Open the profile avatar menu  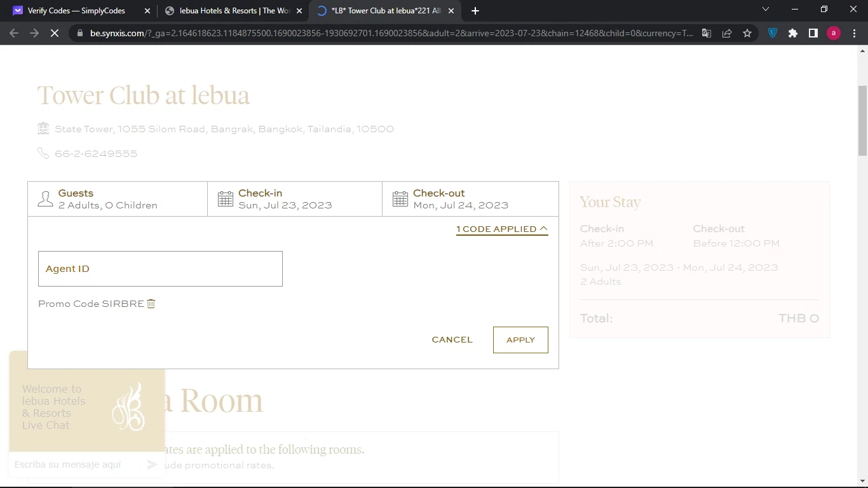tap(834, 33)
